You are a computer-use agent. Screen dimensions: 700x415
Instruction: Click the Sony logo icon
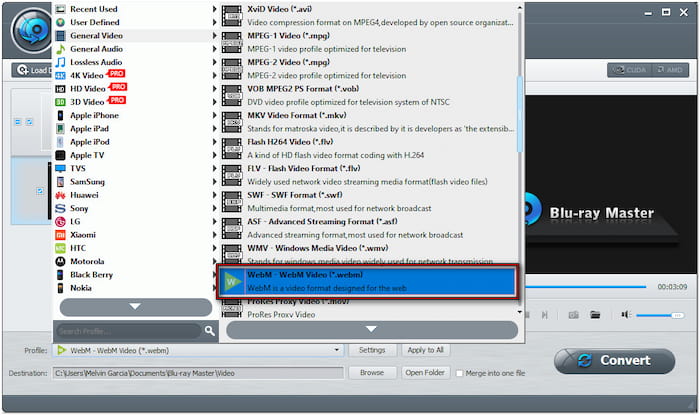(60, 208)
